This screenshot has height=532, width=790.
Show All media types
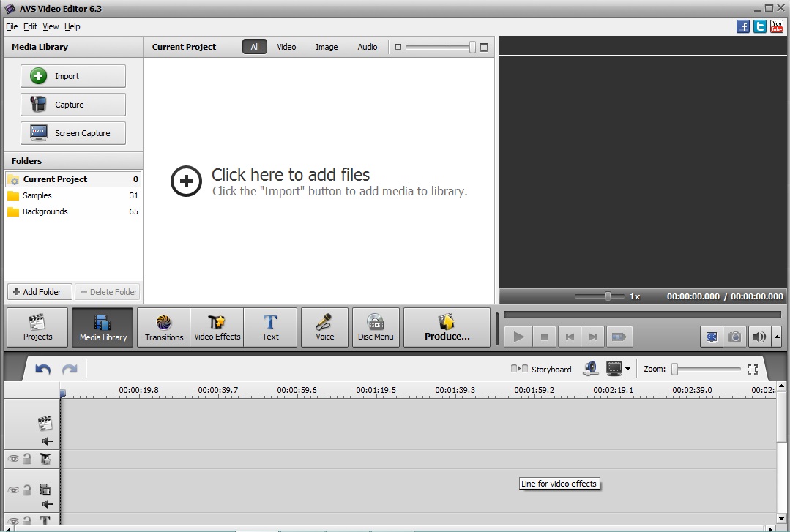255,47
